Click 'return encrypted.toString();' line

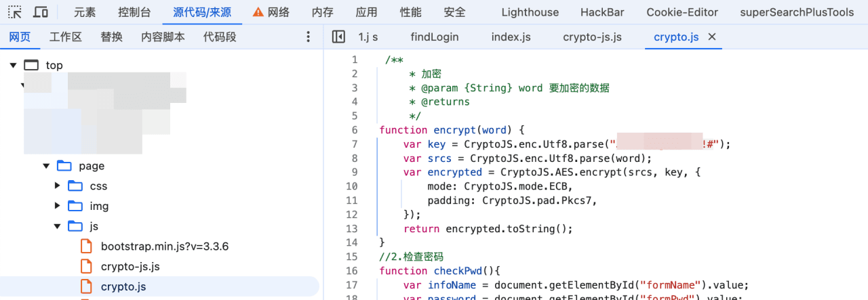488,228
